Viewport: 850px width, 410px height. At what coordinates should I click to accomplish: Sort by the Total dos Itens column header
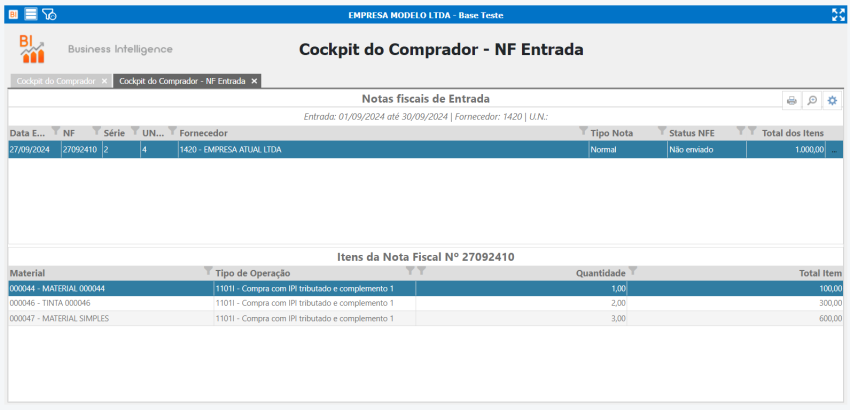pos(793,133)
